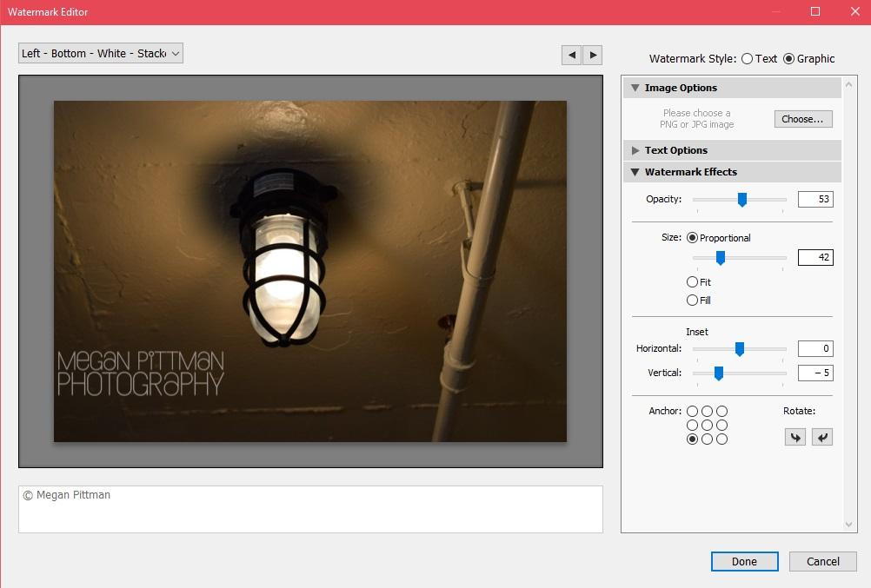Set anchor to bottom-right position
Image resolution: width=871 pixels, height=588 pixels.
click(x=721, y=439)
